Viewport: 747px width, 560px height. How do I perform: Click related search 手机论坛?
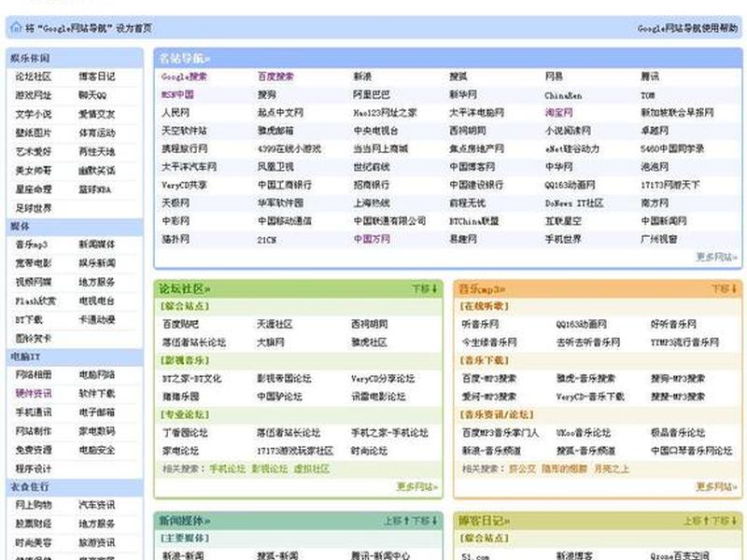227,469
